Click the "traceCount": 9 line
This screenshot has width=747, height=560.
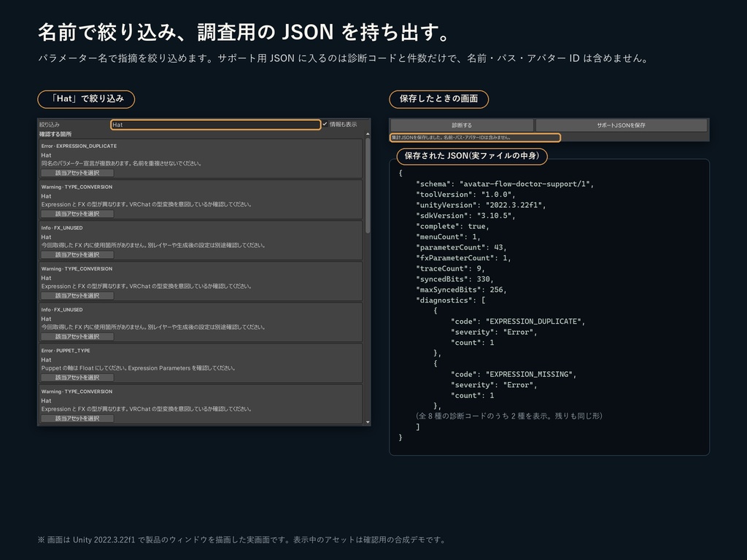[x=450, y=268]
